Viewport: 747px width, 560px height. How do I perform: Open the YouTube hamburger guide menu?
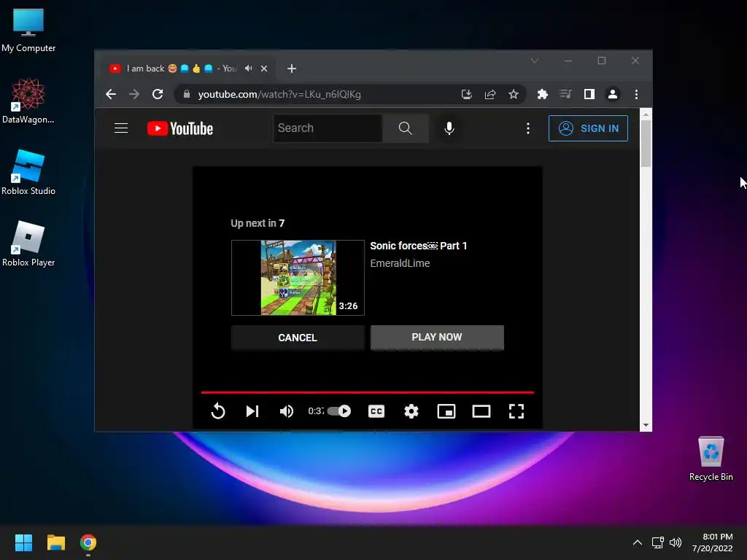point(121,128)
